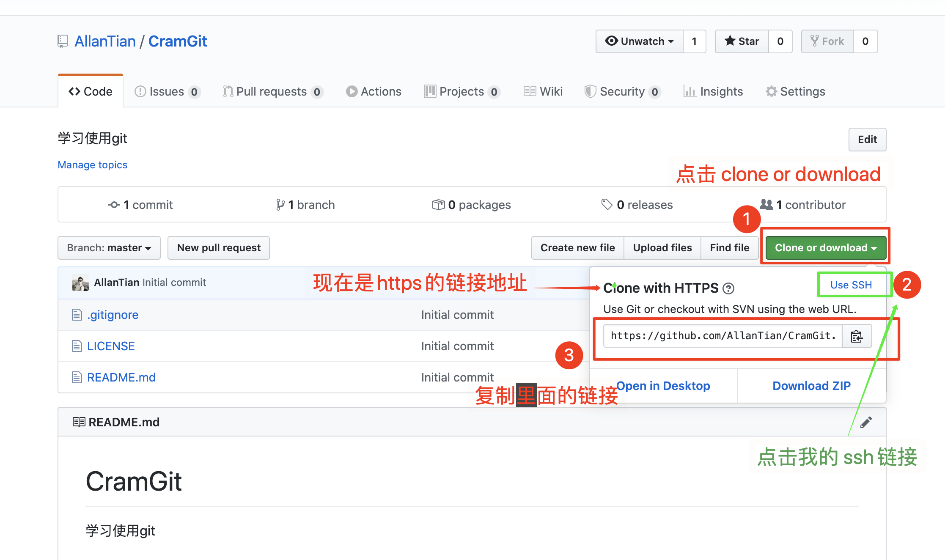This screenshot has height=560, width=945.
Task: Click the .gitignore file icon
Action: (77, 315)
